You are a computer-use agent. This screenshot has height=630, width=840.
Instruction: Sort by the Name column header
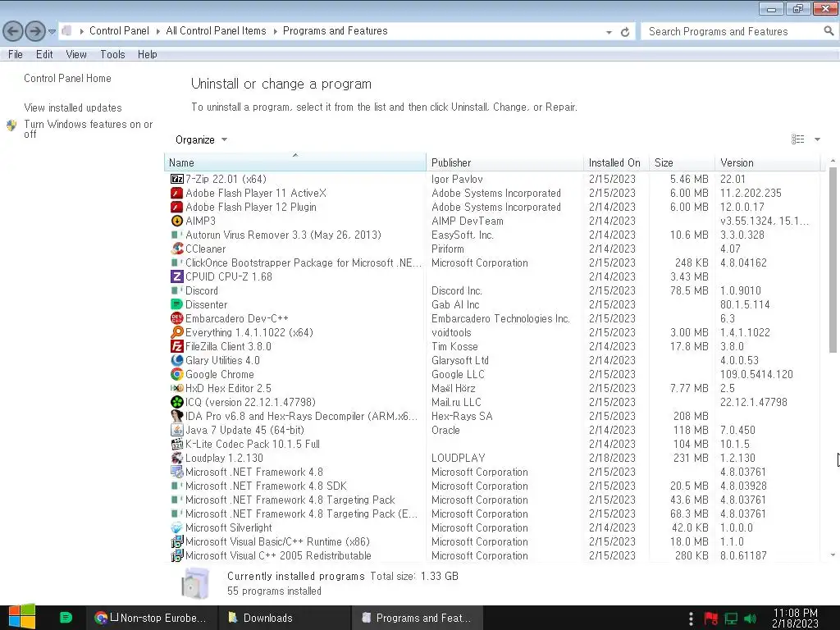(294, 162)
